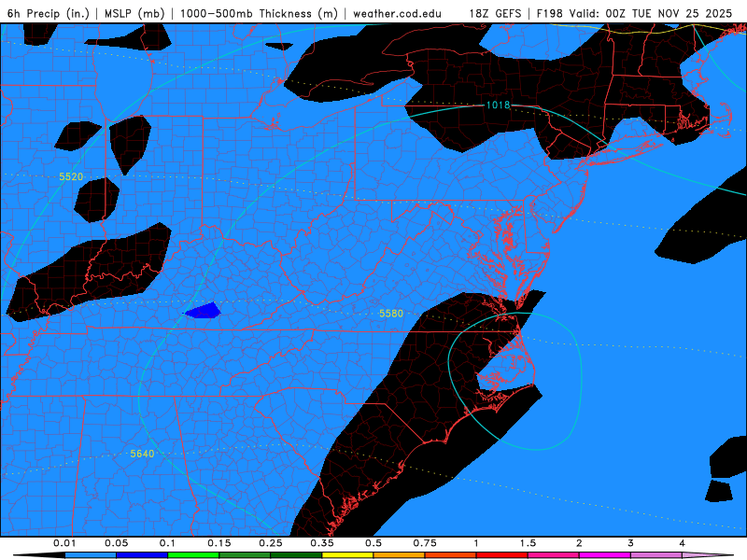The image size is (747, 560).
Task: Click the legend value 1
Action: tap(476, 543)
